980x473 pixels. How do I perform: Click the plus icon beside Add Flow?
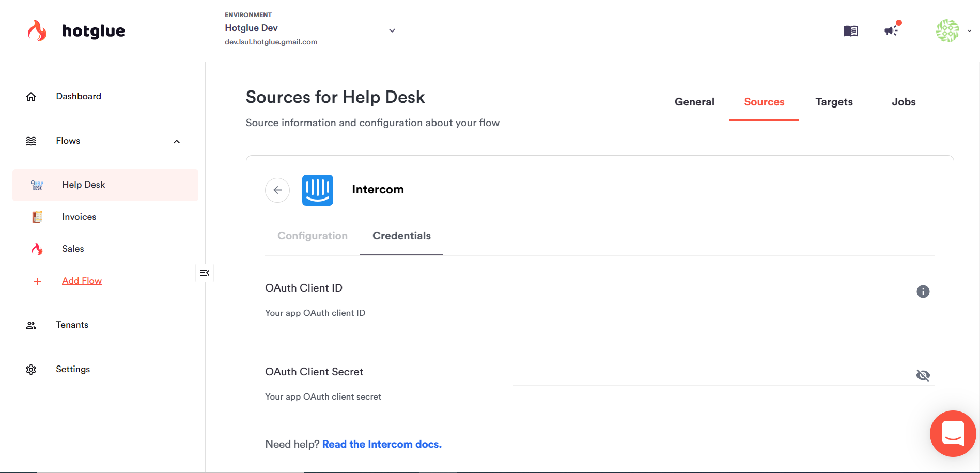pos(37,281)
